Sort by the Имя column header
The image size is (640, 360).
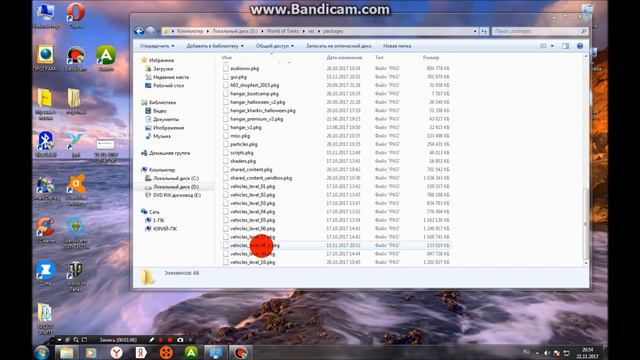point(227,58)
